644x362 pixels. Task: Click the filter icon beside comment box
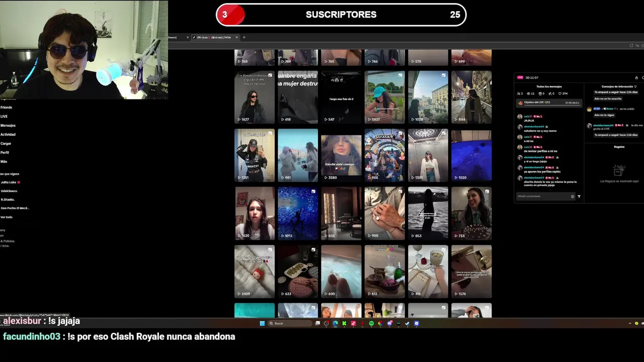coord(579,197)
